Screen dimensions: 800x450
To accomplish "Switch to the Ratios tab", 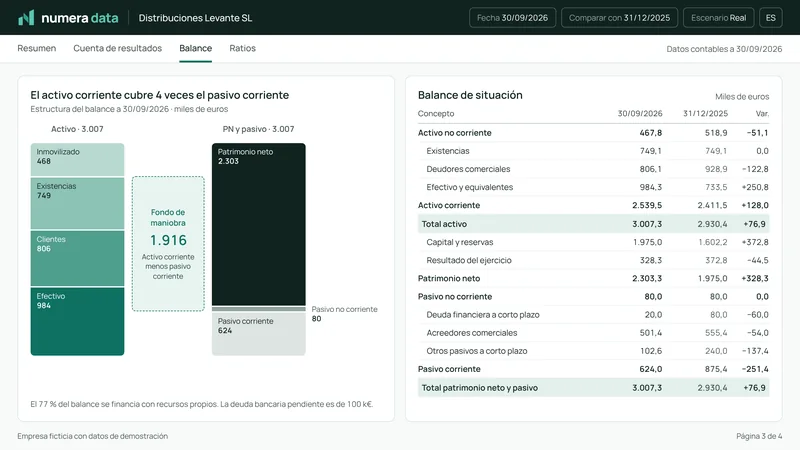I will tap(242, 48).
